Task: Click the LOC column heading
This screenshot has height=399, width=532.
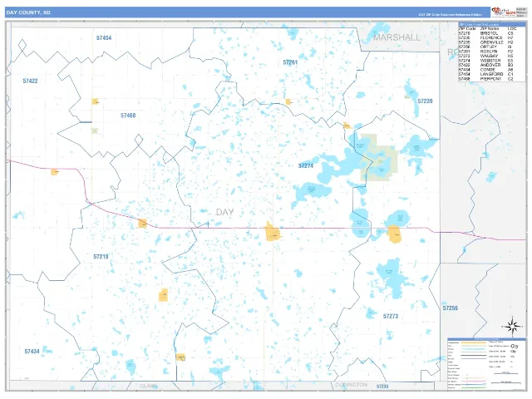Action: 512,28
